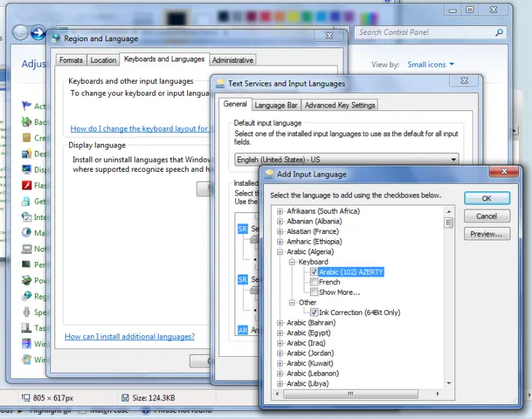The image size is (532, 419).
Task: Click the Performance icon in Control Panel list
Action: point(27,264)
